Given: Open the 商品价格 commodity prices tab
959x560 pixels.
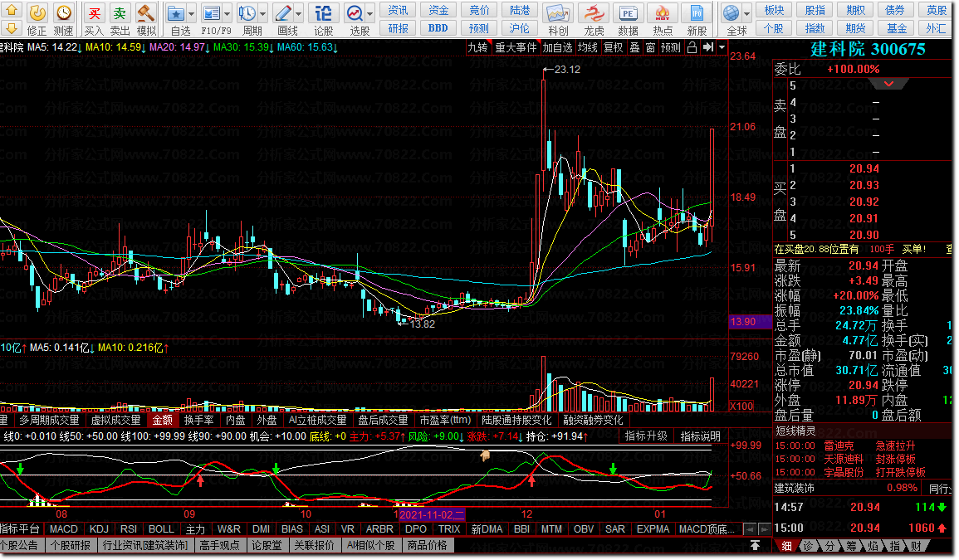Looking at the screenshot, I should pyautogui.click(x=428, y=545).
